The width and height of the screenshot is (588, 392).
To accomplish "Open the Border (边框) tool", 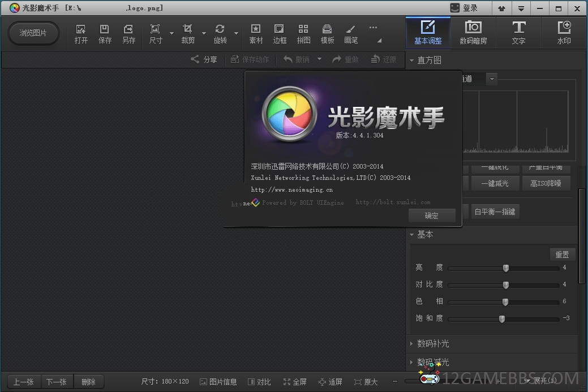I will tap(280, 33).
